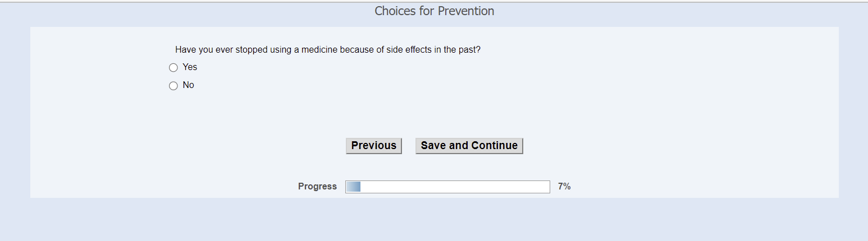Click the side effects question text

[x=328, y=49]
